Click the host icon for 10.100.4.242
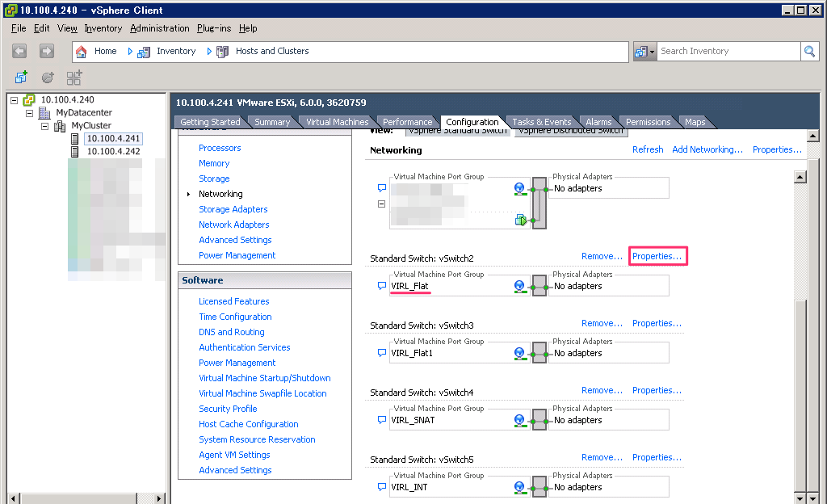Screen dimensions: 827x504 (75, 152)
